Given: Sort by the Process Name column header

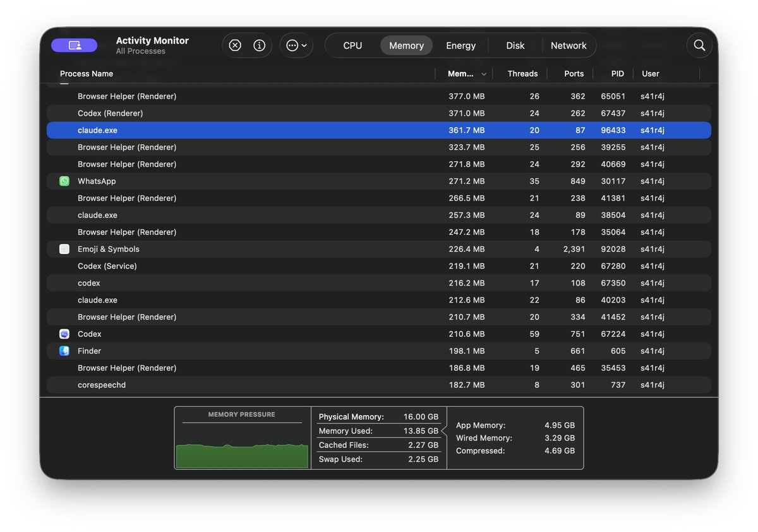Looking at the screenshot, I should (x=87, y=74).
